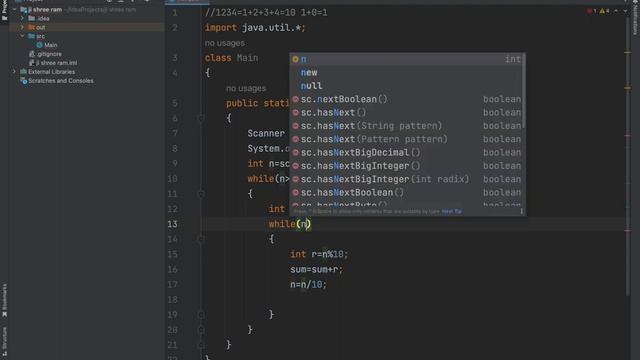Click line number 13 in gutter

(x=173, y=224)
